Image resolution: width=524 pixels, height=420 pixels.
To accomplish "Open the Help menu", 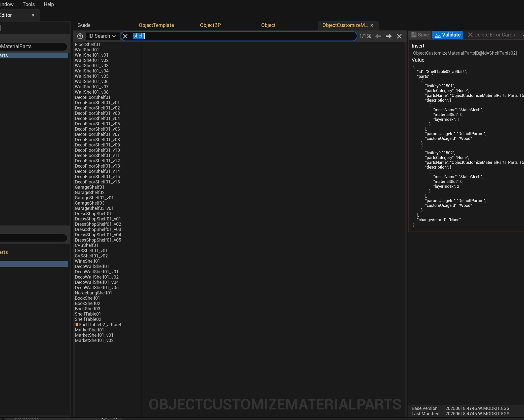I will 49,4.
